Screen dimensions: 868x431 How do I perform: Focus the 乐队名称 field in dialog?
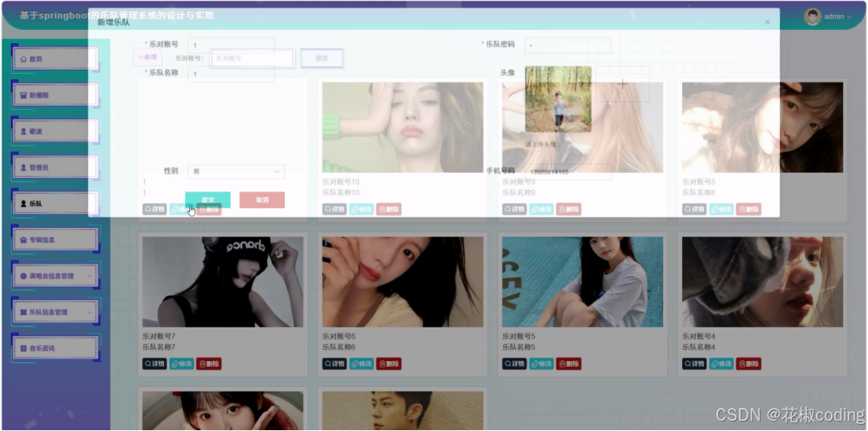tap(232, 74)
